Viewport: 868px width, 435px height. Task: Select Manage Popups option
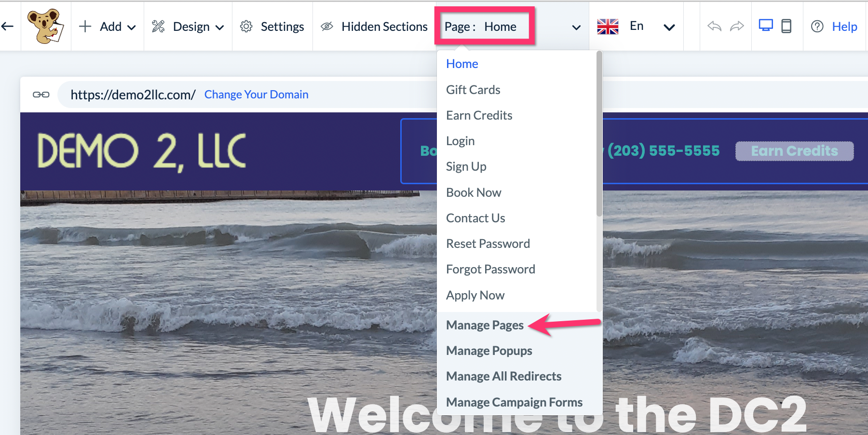[489, 351]
